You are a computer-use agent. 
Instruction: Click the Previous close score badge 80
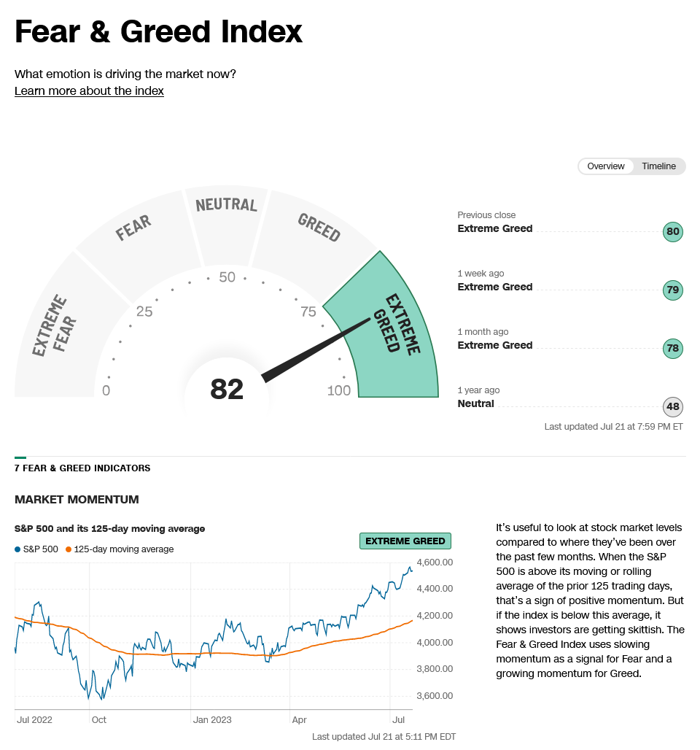point(672,233)
